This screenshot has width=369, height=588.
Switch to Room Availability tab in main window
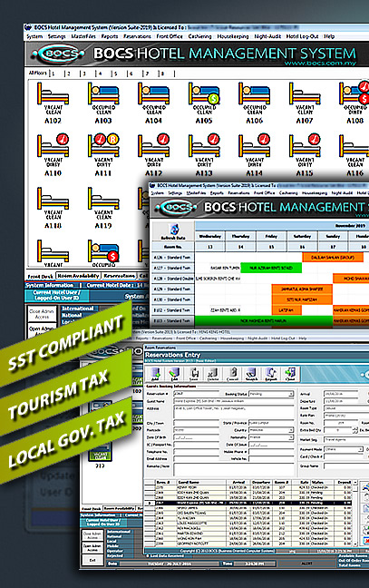tap(78, 276)
